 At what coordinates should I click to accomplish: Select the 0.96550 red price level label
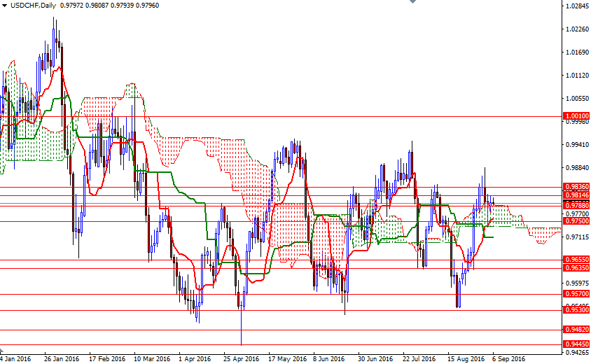tap(576, 260)
